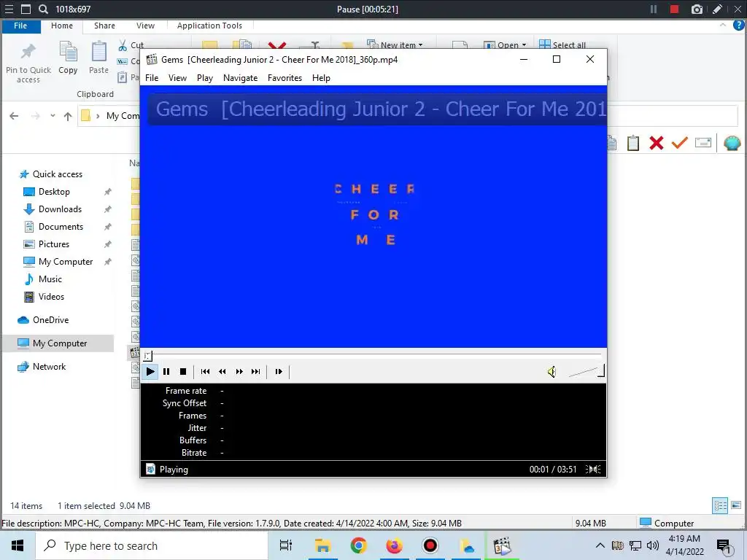Mute the audio with speaker icon
This screenshot has width=747, height=560.
click(x=551, y=372)
